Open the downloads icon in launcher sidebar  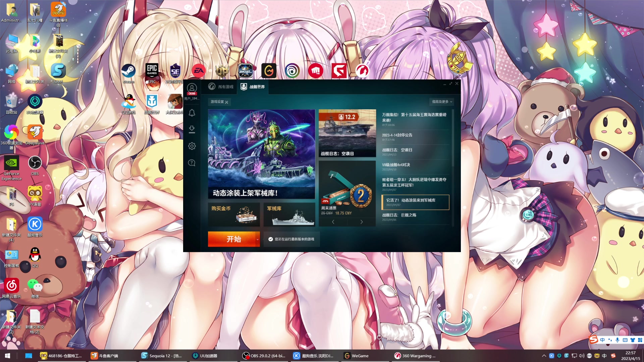tap(192, 129)
